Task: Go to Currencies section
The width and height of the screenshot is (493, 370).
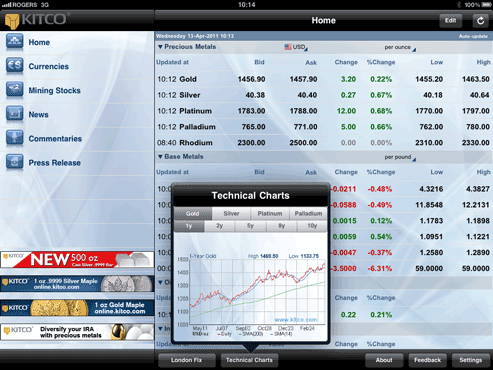Action: 49,66
